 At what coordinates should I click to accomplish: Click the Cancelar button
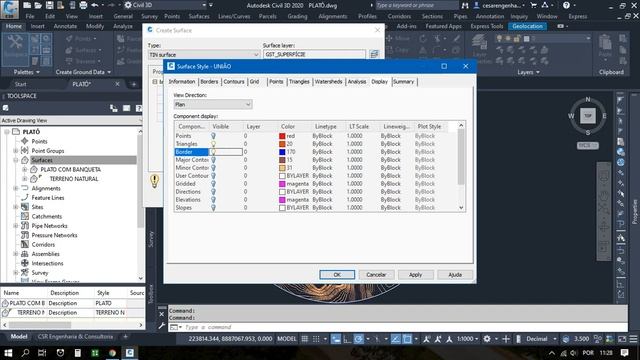(x=376, y=275)
